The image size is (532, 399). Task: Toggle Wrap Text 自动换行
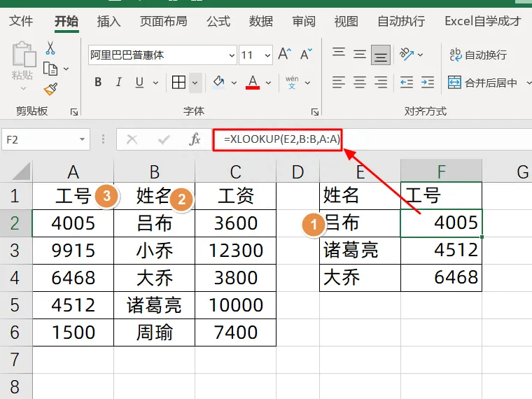[478, 55]
